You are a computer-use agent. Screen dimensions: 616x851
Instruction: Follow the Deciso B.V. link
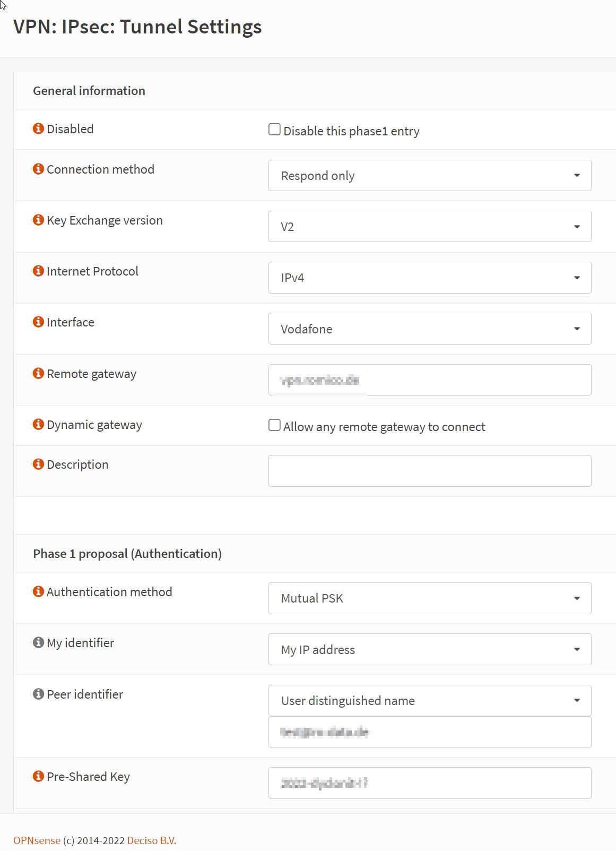point(151,840)
